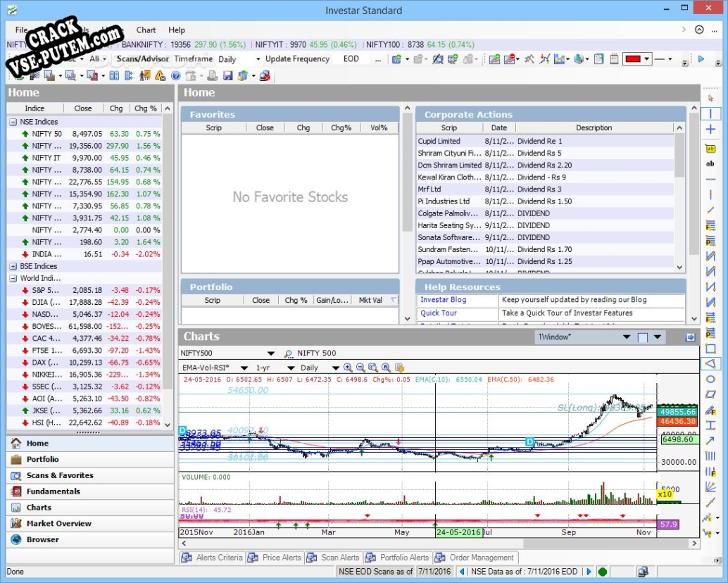Switch to the Scan Alerts tab
The image size is (728, 583).
point(333,558)
